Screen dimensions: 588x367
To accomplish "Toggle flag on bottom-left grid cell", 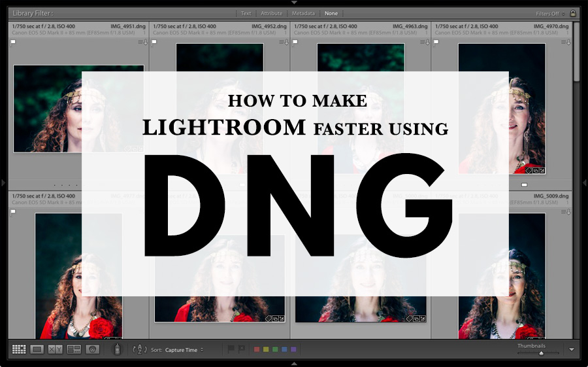I will coord(13,212).
